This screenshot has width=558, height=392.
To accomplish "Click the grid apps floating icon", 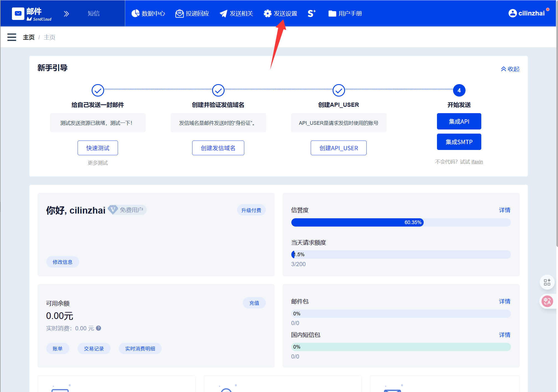I will 547,282.
